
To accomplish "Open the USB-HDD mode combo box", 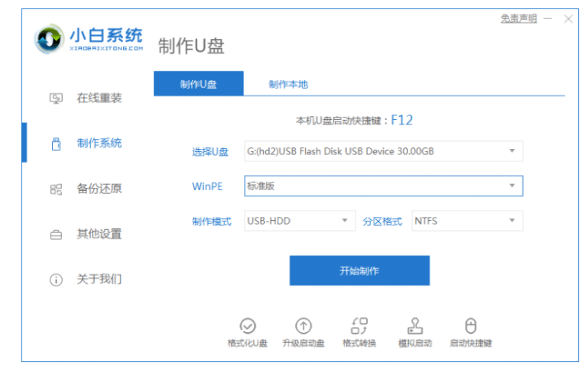I will pos(300,221).
